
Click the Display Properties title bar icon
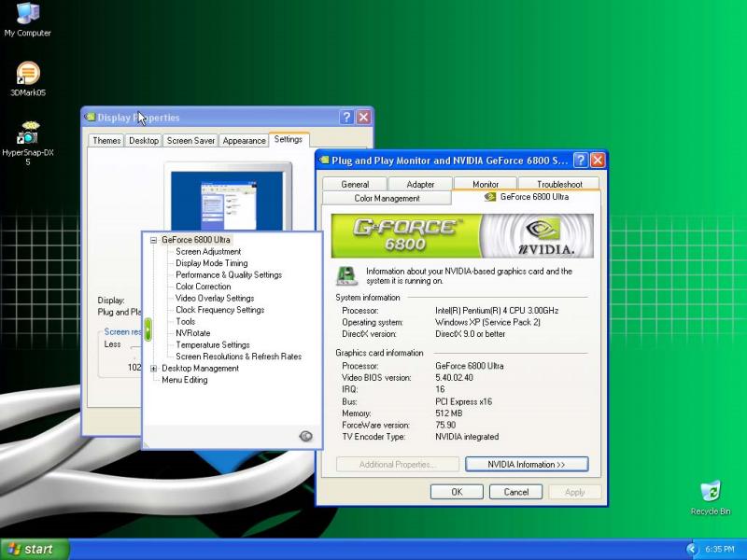point(90,117)
